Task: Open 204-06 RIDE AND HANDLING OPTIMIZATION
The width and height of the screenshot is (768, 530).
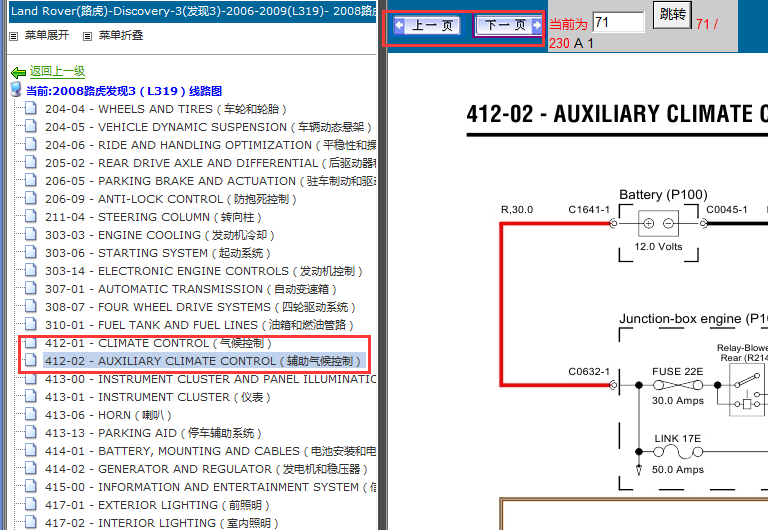Action: pyautogui.click(x=210, y=145)
